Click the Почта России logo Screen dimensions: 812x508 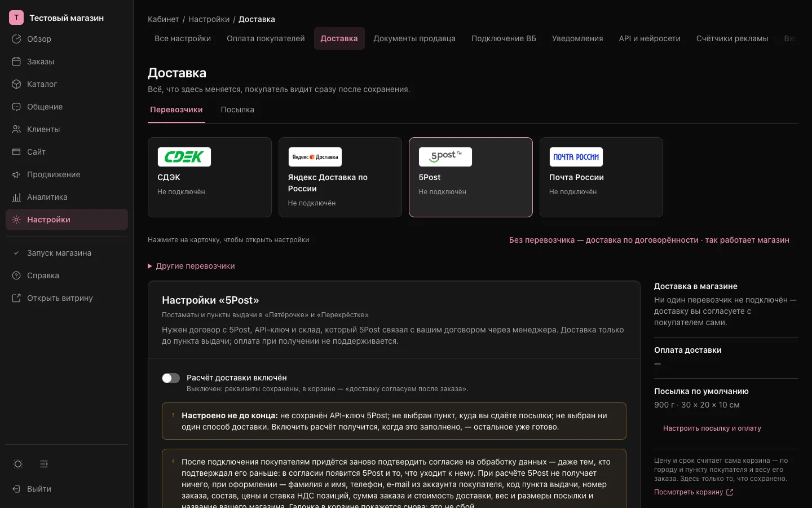pos(576,157)
